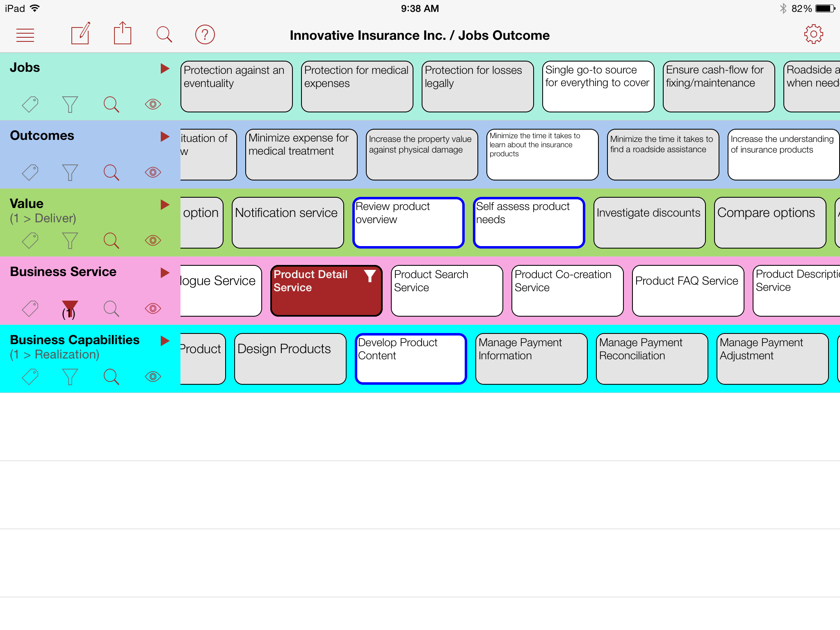Select 'Protection for losses legally' card
840x630 pixels.
478,87
